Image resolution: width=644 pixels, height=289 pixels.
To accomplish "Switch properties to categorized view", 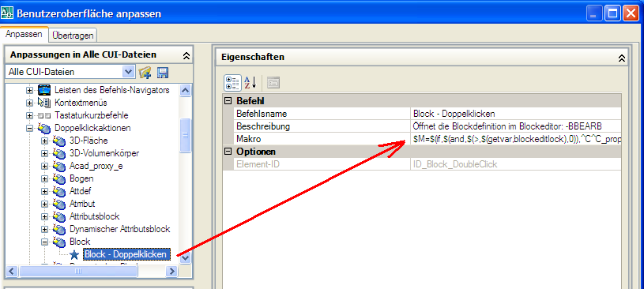I will pyautogui.click(x=232, y=82).
